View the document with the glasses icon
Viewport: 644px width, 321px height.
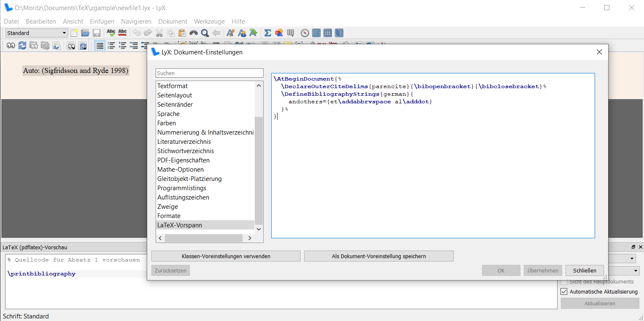coord(11,46)
